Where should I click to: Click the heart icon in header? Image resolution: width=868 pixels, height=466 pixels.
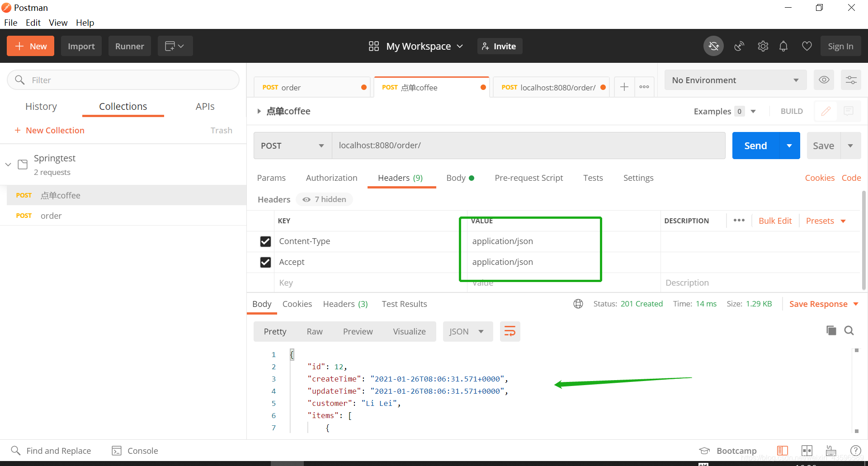point(807,46)
